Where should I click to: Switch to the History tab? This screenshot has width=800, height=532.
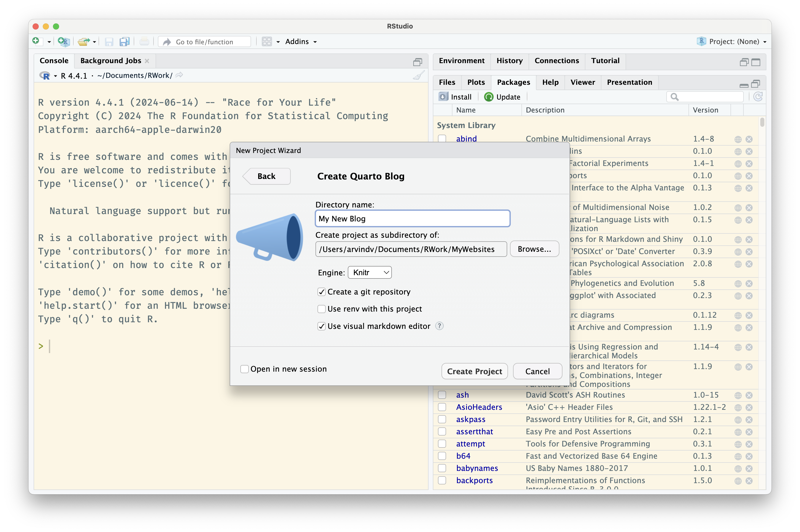[509, 61]
